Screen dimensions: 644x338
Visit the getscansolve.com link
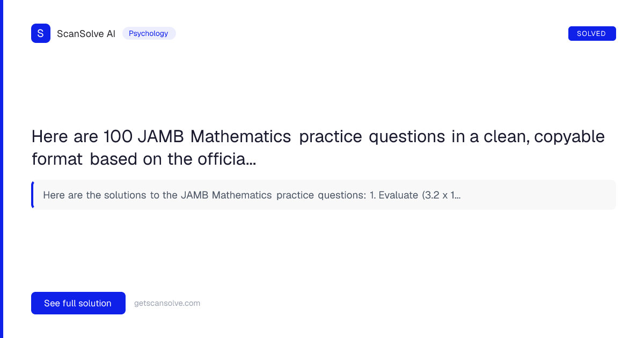(167, 303)
